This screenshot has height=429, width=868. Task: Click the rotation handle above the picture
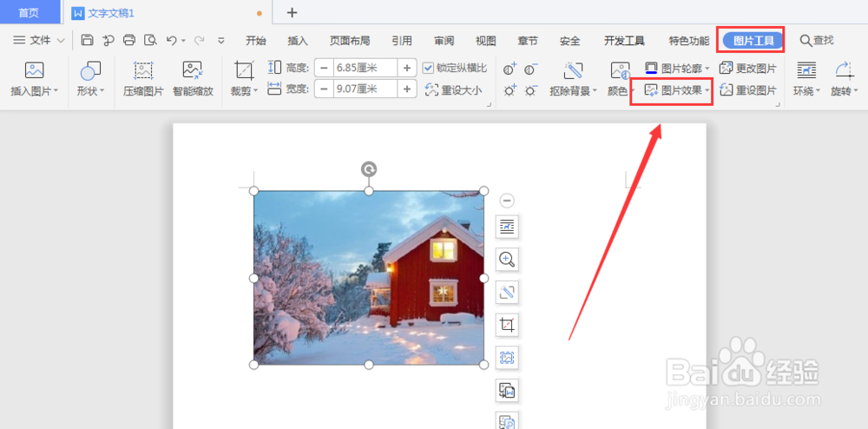click(x=369, y=168)
